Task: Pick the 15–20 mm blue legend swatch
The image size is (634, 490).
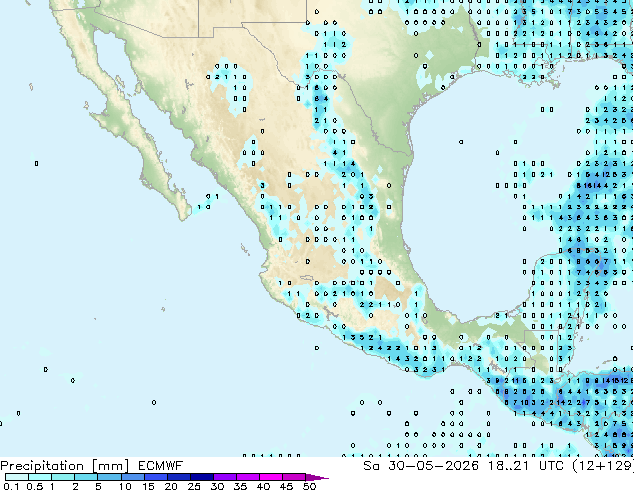Action: 155,477
